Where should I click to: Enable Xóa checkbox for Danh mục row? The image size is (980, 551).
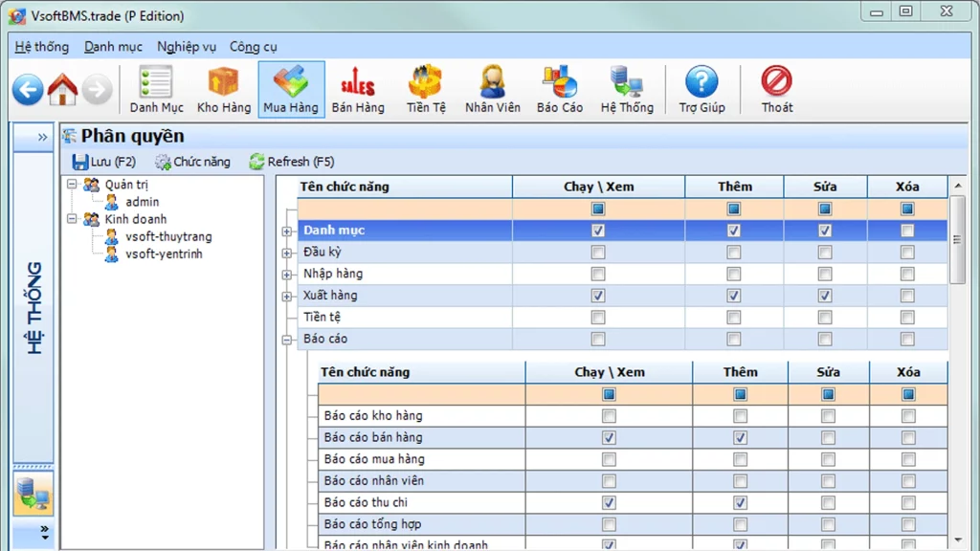coord(907,231)
